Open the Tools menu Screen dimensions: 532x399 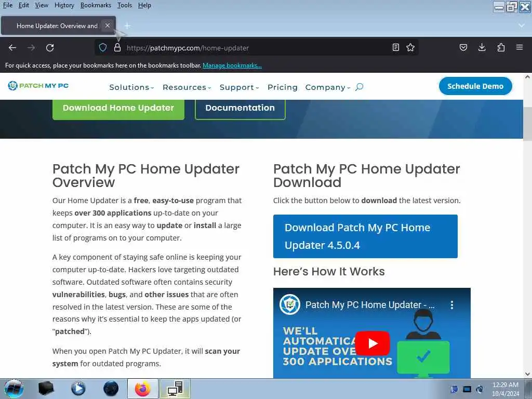[x=125, y=5]
